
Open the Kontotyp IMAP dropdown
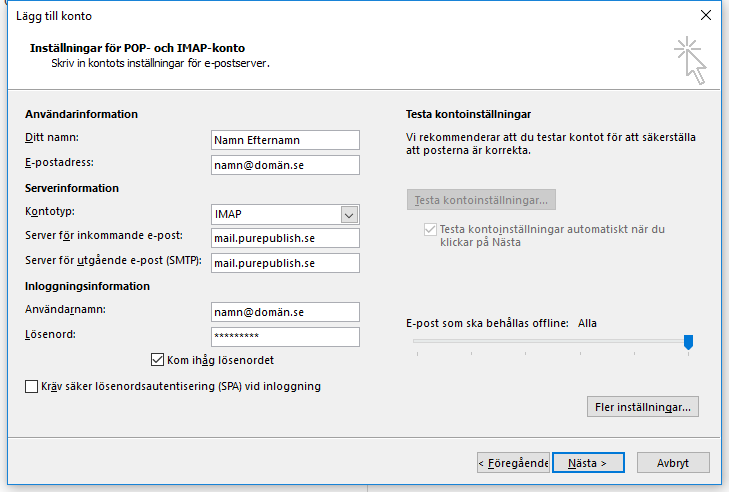point(285,214)
